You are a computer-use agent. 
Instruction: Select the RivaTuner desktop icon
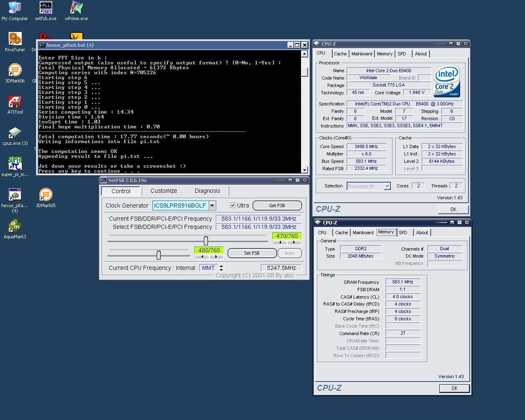[x=15, y=42]
